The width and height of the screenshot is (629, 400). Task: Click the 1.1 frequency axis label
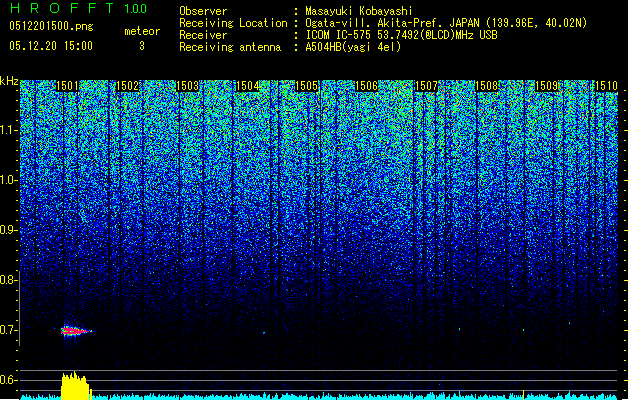point(8,130)
